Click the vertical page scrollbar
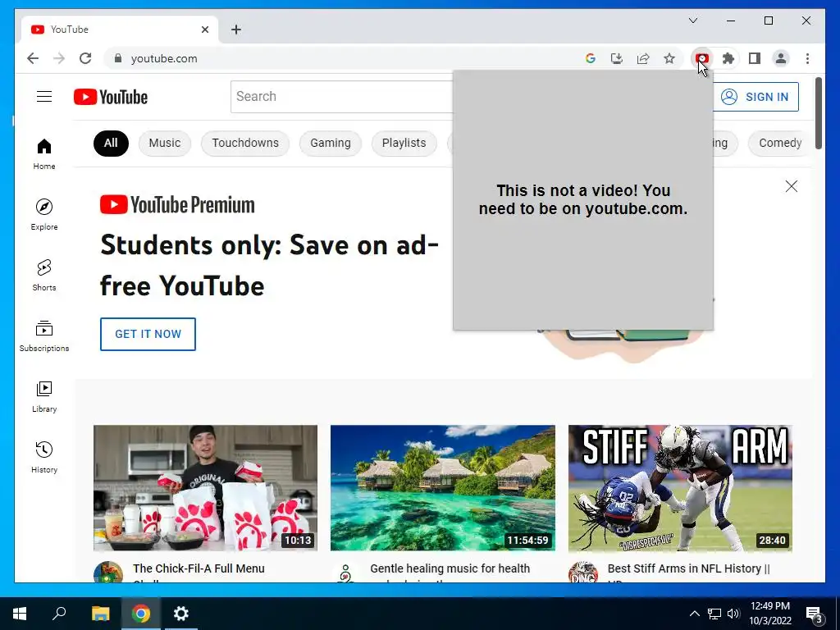Image resolution: width=840 pixels, height=630 pixels. coord(818,113)
